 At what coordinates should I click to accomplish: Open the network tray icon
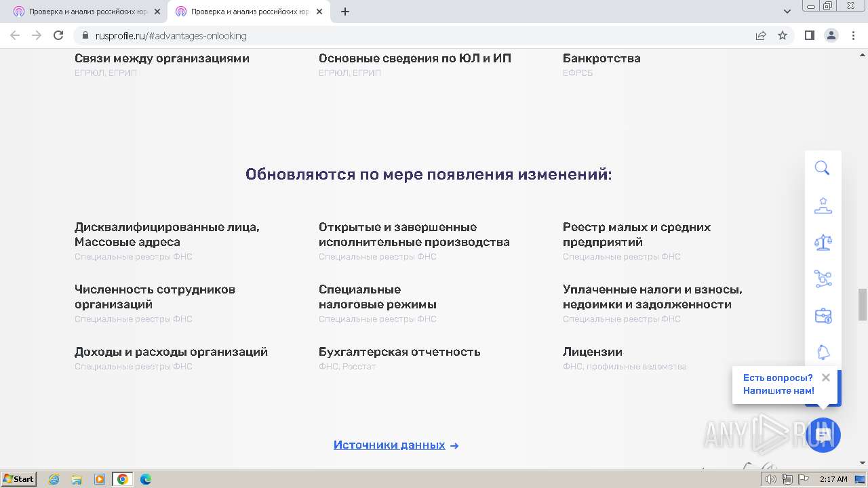[787, 479]
